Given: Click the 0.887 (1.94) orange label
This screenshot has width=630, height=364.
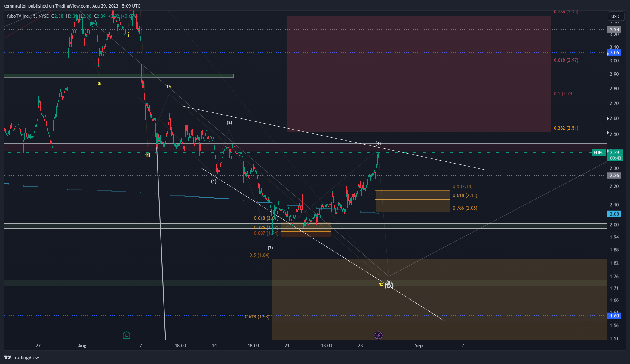Looking at the screenshot, I should point(266,233).
